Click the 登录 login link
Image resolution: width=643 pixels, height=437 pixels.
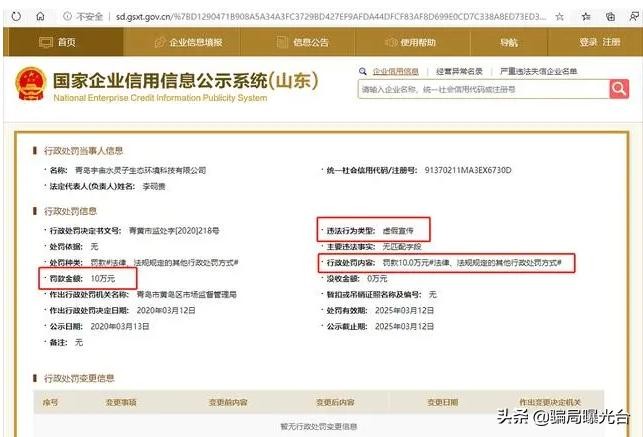click(588, 42)
